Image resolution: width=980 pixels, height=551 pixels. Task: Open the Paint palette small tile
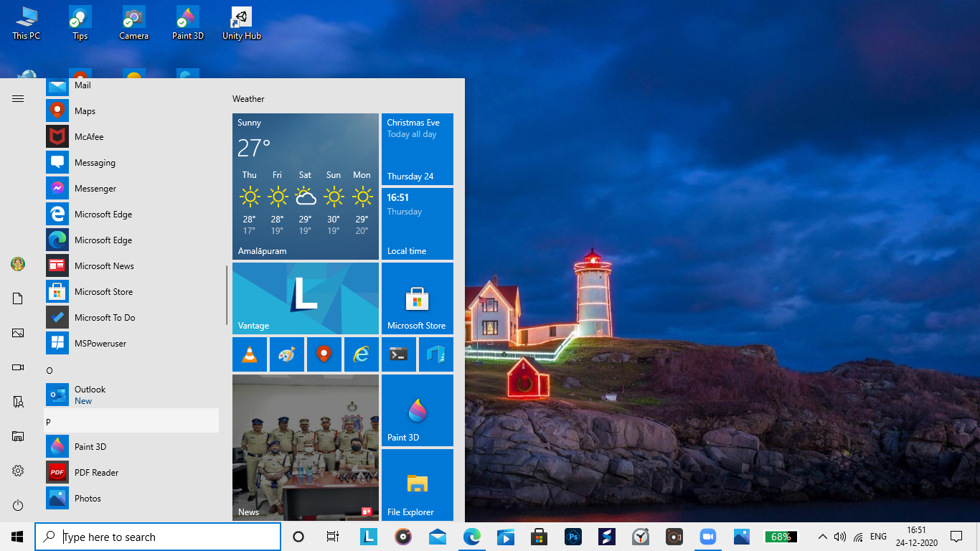pos(287,354)
